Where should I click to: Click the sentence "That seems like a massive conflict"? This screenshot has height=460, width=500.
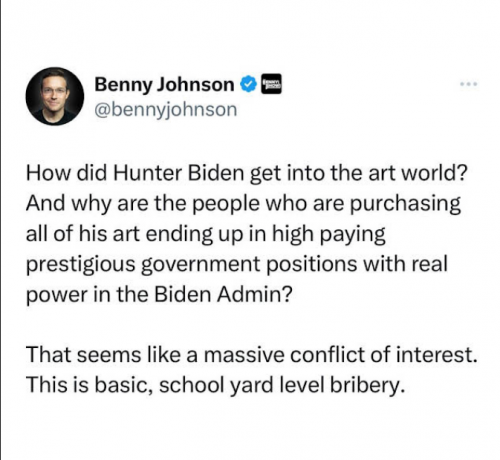pyautogui.click(x=251, y=355)
